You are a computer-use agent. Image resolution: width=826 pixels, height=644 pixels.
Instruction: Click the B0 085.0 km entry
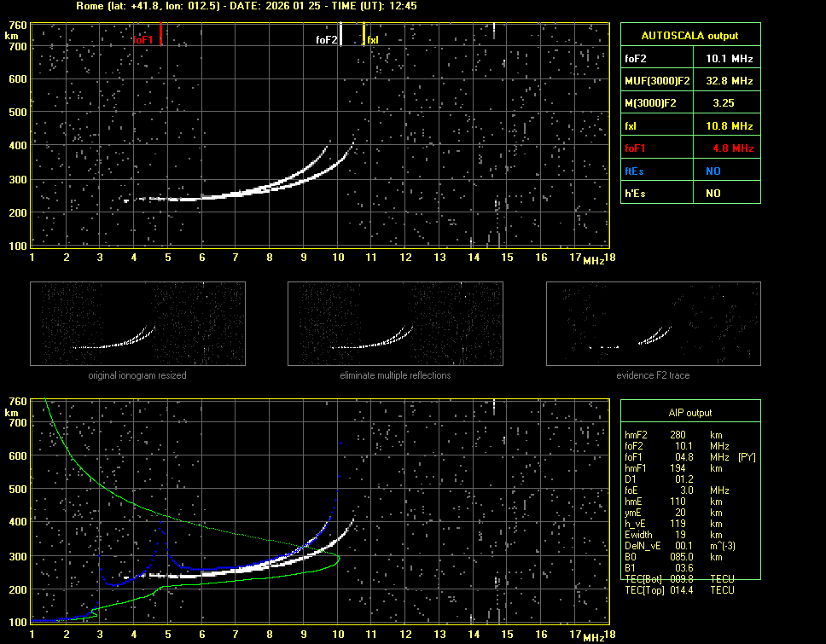678,557
